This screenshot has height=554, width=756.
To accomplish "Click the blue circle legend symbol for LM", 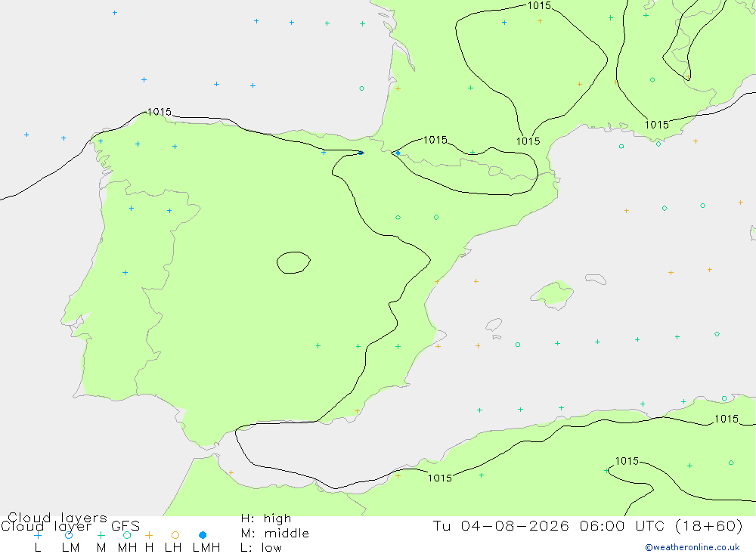I will (69, 535).
